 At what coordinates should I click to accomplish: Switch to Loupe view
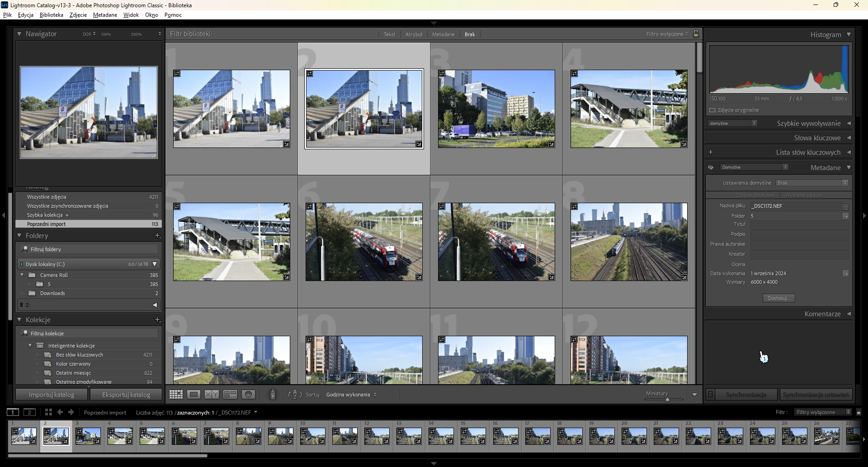coord(193,395)
